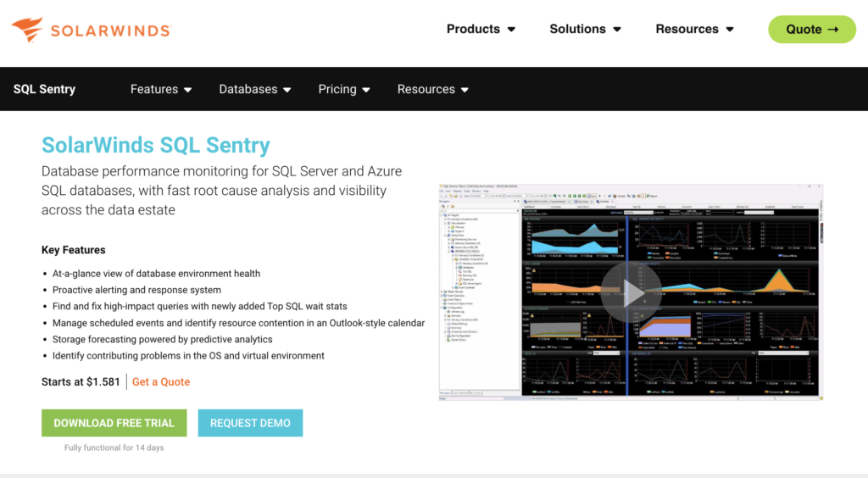The width and height of the screenshot is (868, 478).
Task: Click 'At-a-glance view of database environment health' bullet
Action: [x=156, y=273]
